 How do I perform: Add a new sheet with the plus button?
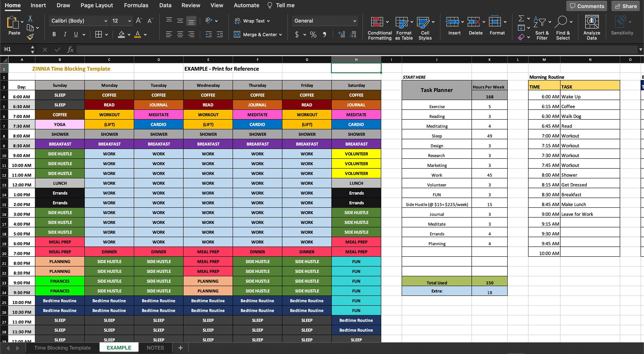(181, 348)
